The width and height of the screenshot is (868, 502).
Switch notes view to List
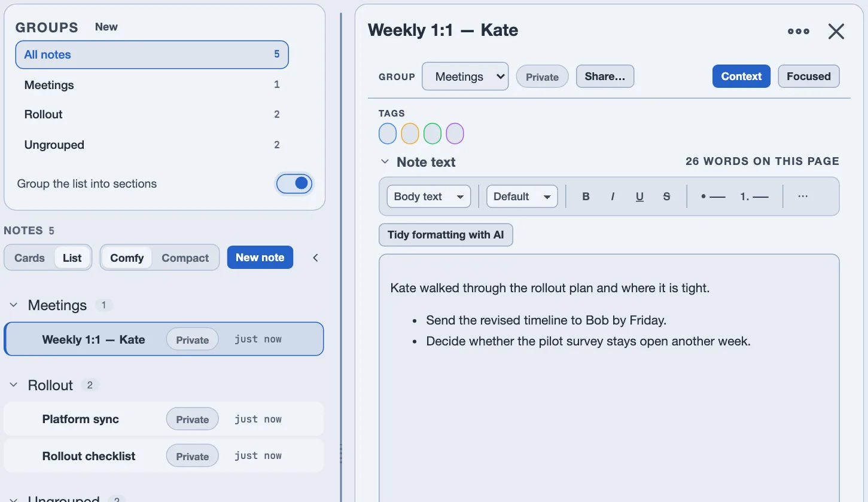72,258
